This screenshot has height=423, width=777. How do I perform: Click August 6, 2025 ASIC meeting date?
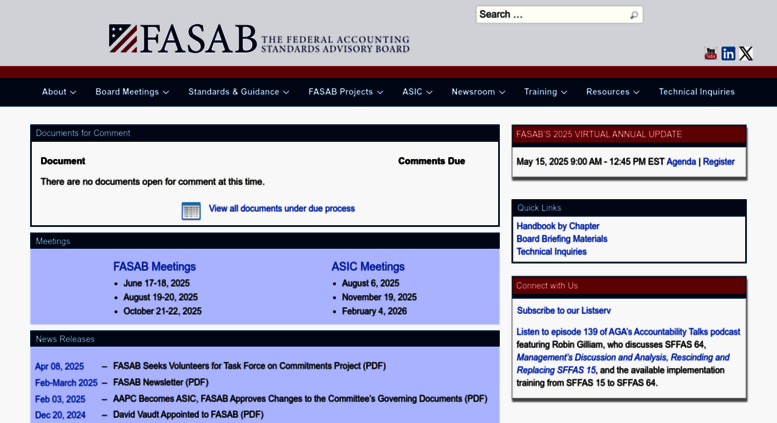[x=371, y=283]
